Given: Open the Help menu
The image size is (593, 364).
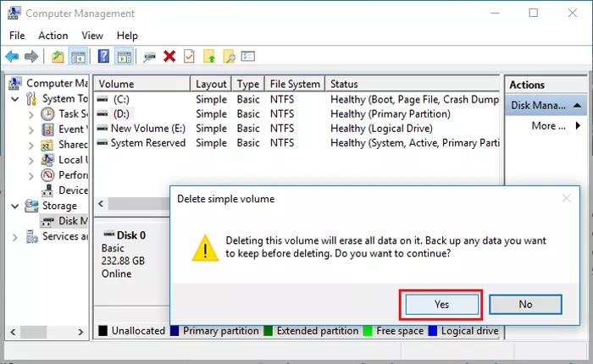Looking at the screenshot, I should tap(127, 36).
